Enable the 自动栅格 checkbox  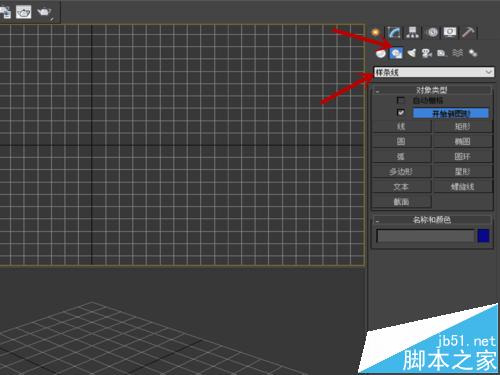(x=401, y=100)
